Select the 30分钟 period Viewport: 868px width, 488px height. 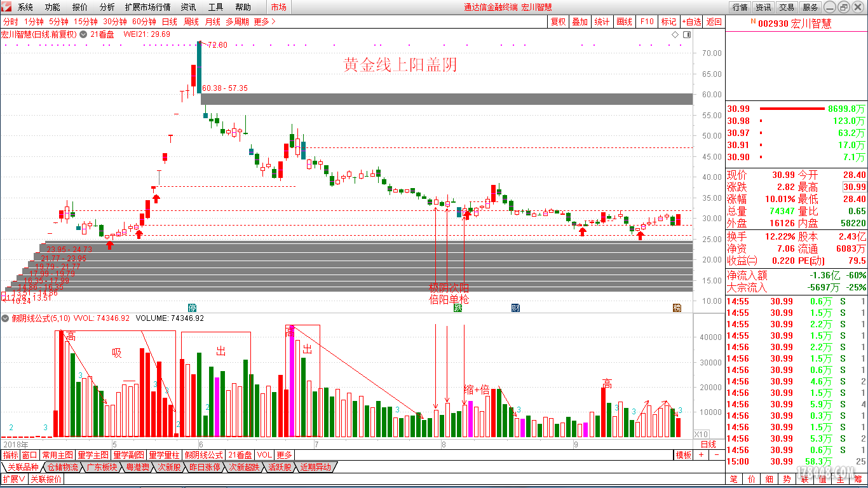[115, 22]
